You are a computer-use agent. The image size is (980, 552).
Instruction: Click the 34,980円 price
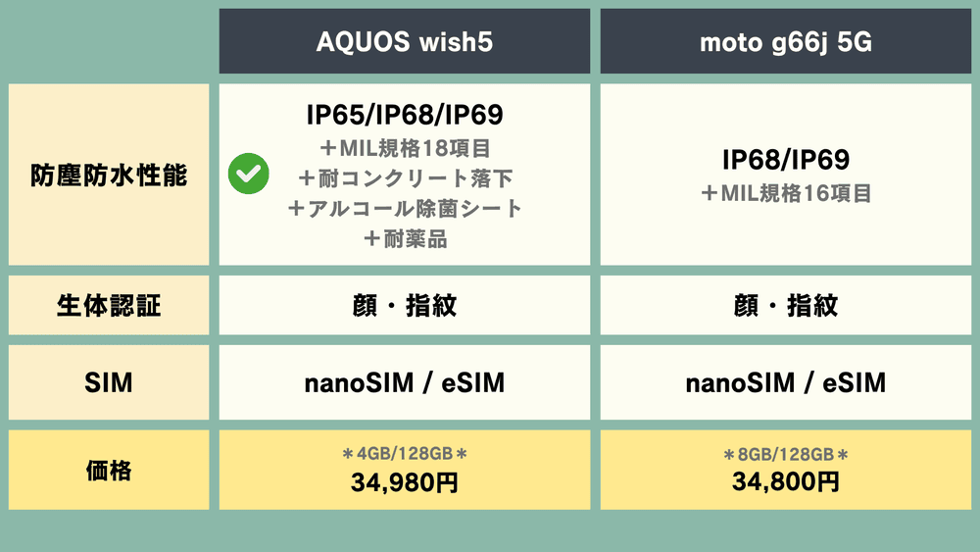pos(404,481)
